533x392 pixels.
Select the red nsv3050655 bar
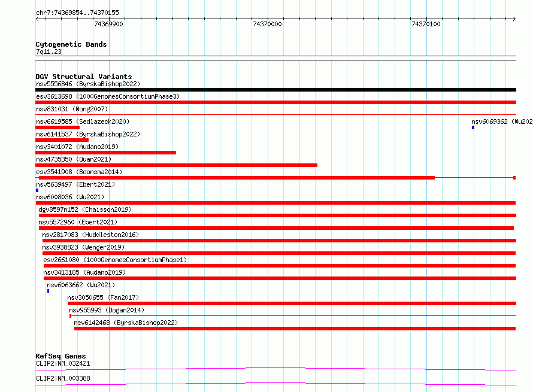click(x=292, y=303)
